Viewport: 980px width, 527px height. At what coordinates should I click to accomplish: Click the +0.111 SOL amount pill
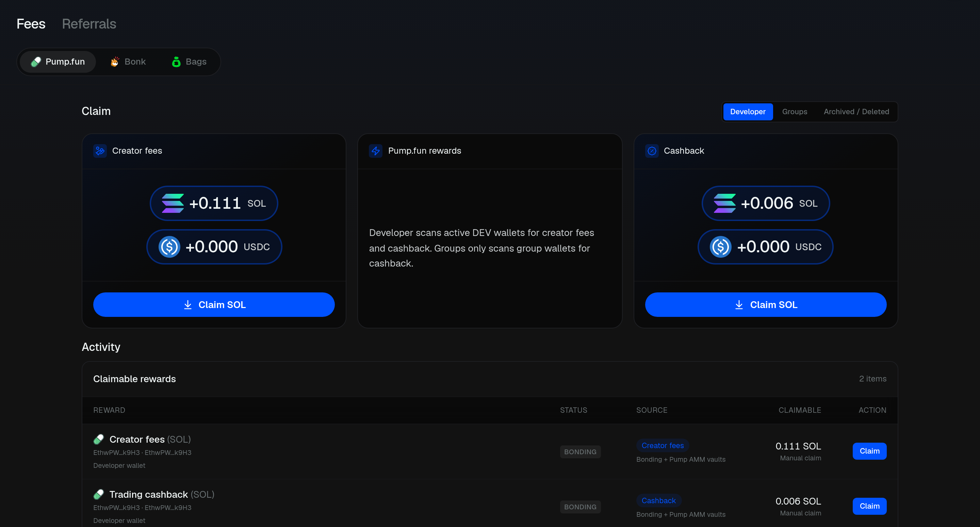(214, 203)
